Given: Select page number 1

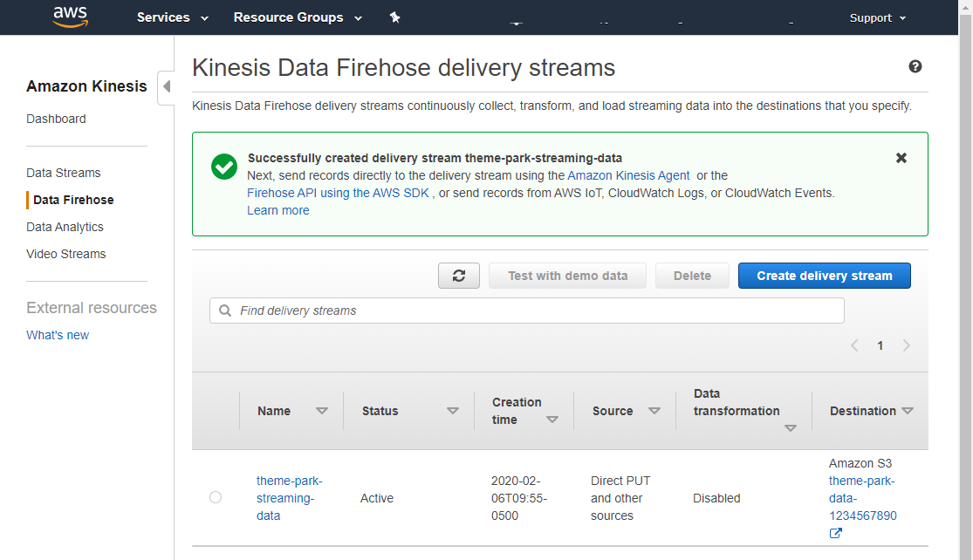Looking at the screenshot, I should [x=880, y=346].
